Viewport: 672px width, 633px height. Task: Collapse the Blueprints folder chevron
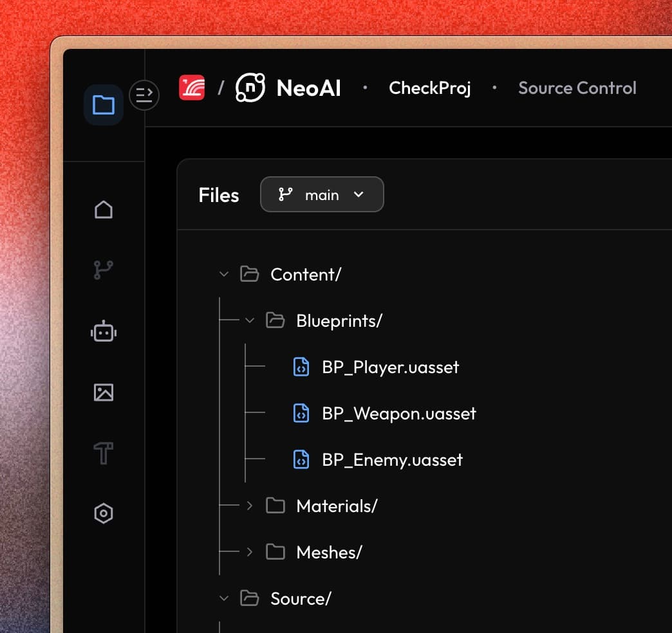pos(250,320)
